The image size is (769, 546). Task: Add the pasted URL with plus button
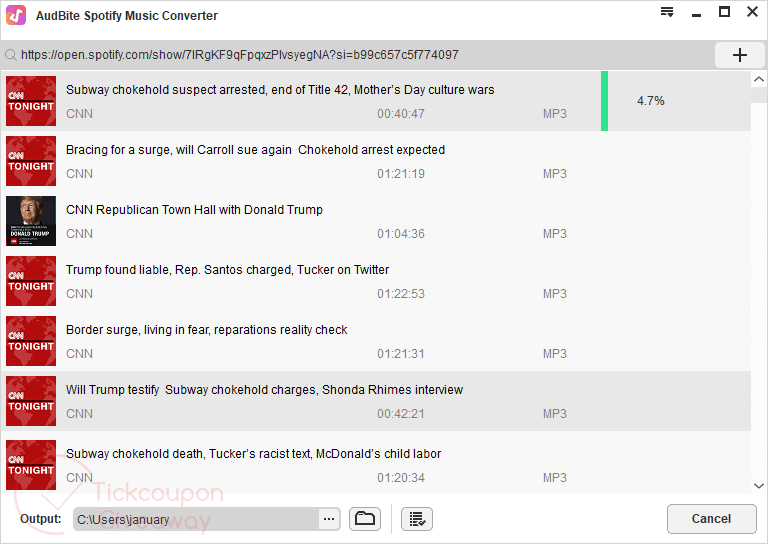[740, 55]
